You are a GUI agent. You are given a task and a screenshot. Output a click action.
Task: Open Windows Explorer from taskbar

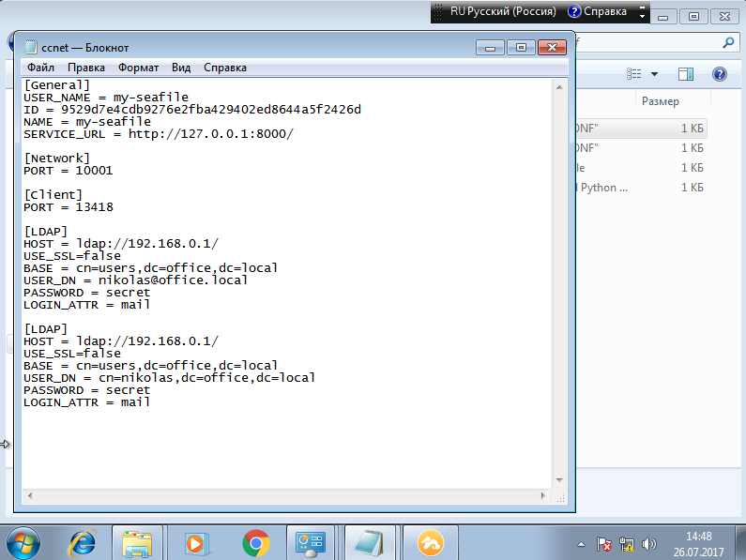[138, 542]
